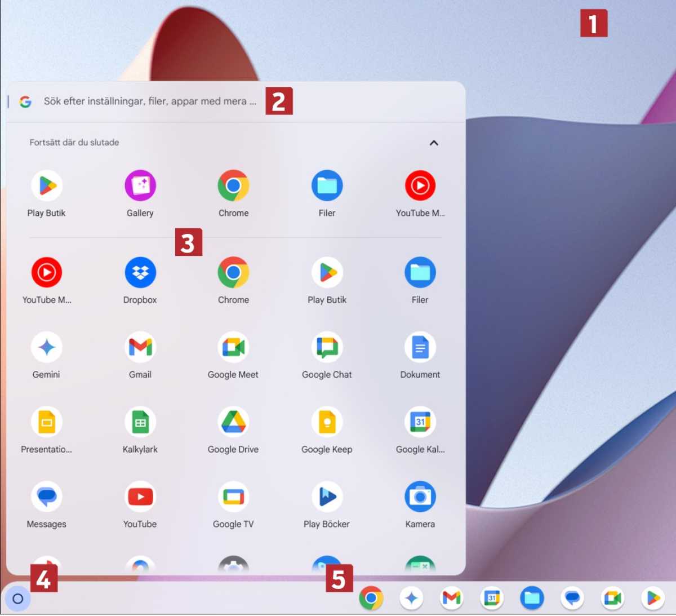Open Dropbox from the launcher
The image size is (676, 616).
click(140, 273)
